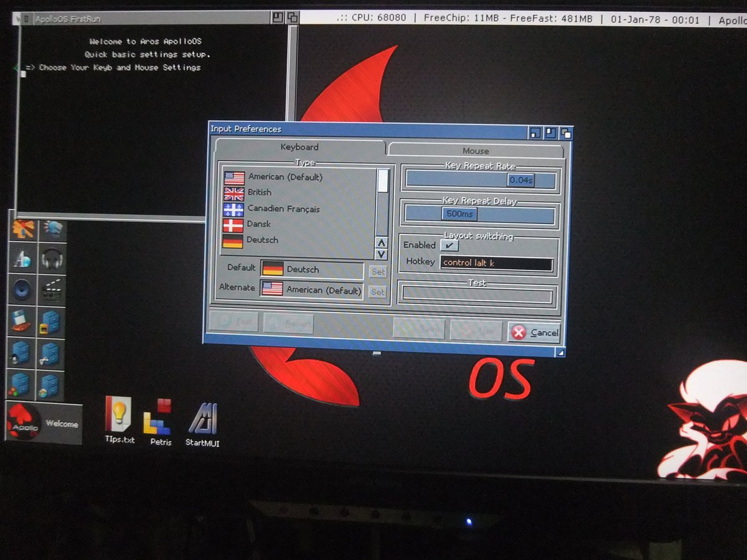Click the Revert button
747x560 pixels.
[288, 324]
